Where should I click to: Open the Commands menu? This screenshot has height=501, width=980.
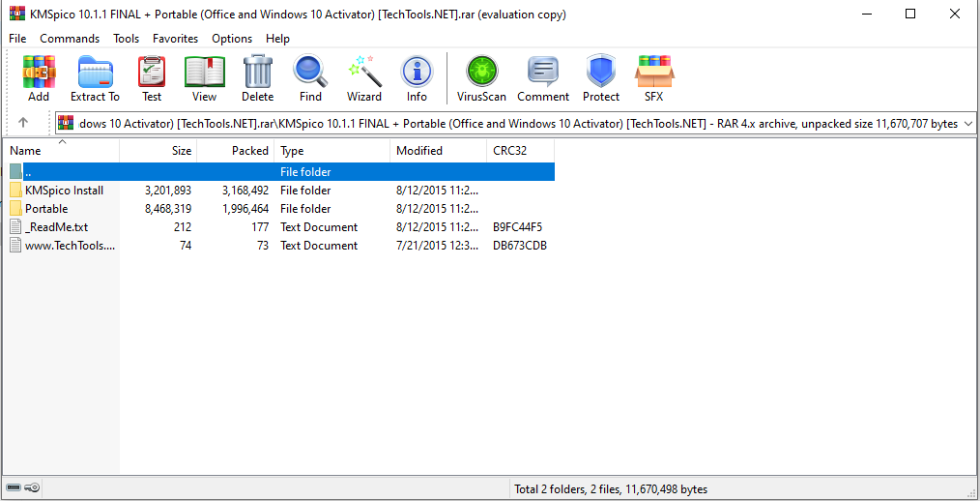(x=70, y=39)
